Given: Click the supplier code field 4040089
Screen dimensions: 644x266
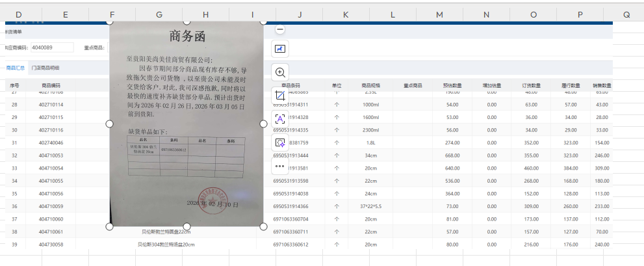Looking at the screenshot, I should 51,47.
